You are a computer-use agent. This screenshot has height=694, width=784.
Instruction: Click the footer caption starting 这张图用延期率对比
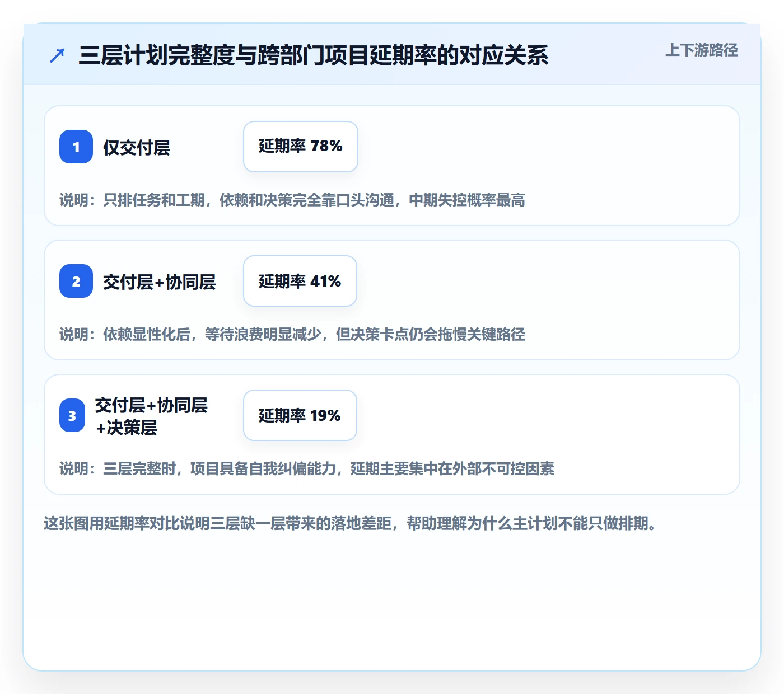pos(351,523)
